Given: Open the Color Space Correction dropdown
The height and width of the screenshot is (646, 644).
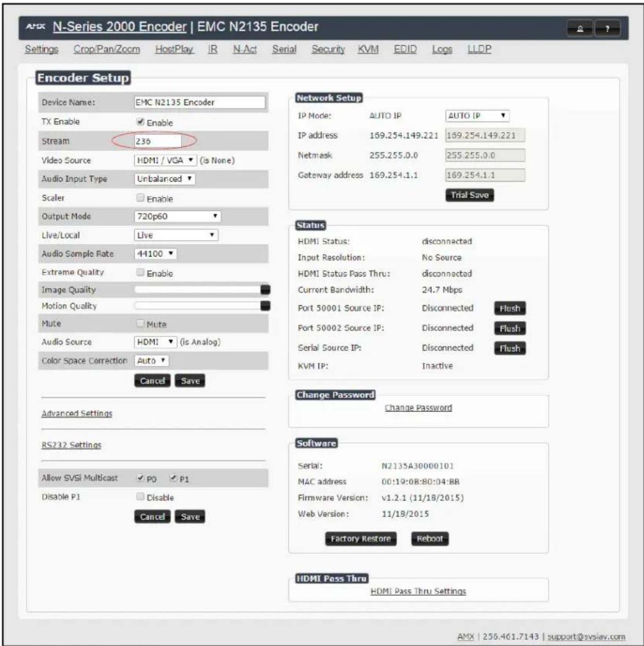Looking at the screenshot, I should (x=151, y=360).
